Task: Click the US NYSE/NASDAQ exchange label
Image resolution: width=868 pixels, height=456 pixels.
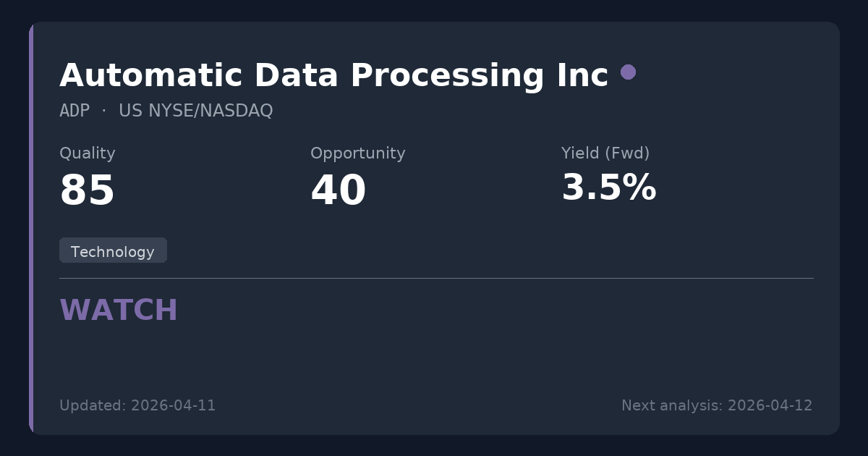Action: point(195,111)
